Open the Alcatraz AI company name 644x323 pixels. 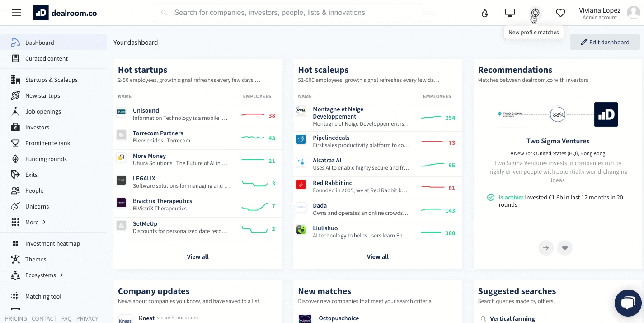pyautogui.click(x=327, y=160)
